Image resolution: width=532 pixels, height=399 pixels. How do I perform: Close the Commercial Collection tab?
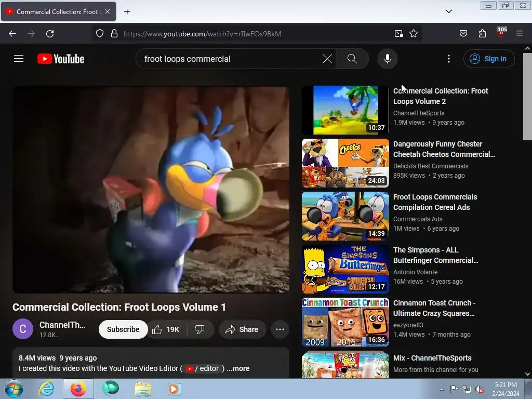pyautogui.click(x=108, y=11)
